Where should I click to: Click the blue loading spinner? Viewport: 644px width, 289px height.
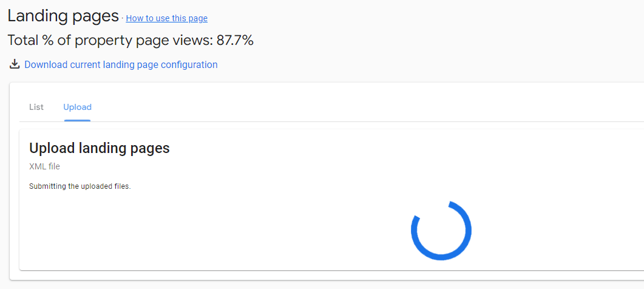[x=441, y=231]
